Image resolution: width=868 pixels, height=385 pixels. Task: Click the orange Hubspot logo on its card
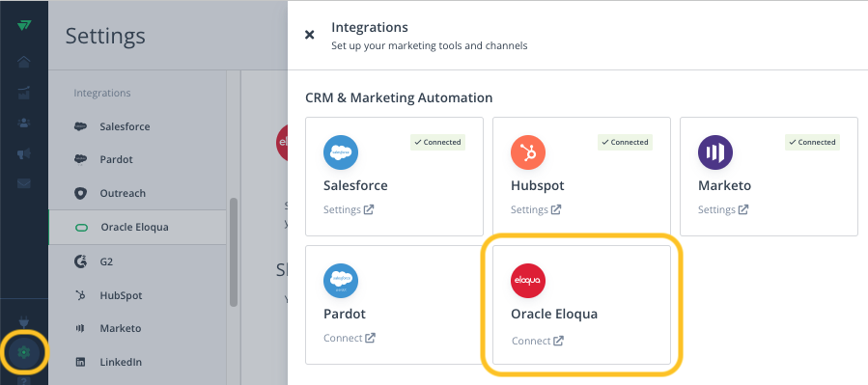tap(527, 152)
